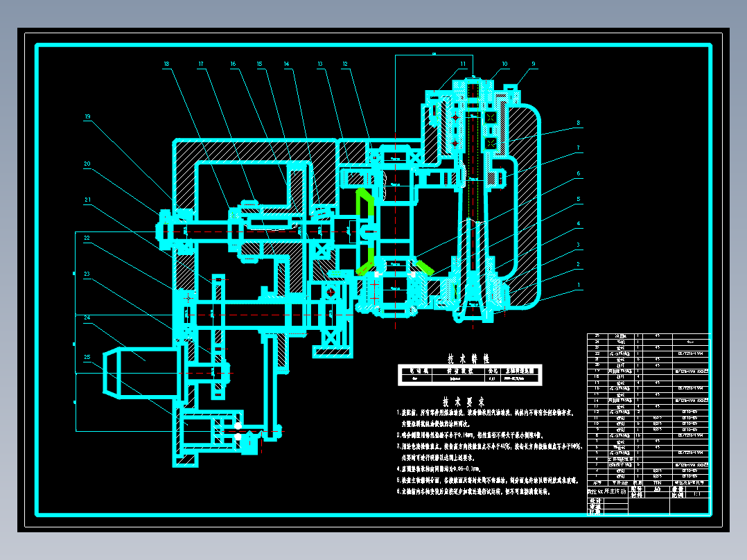Click part callout number 9
The width and height of the screenshot is (747, 560).
point(534,64)
